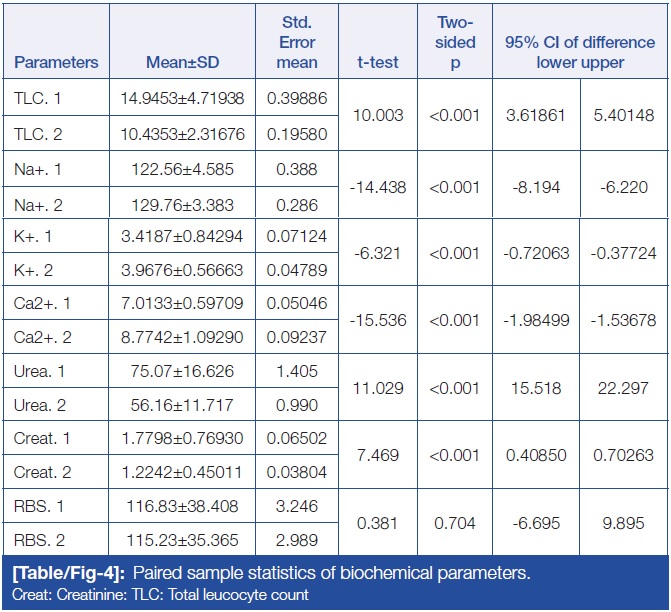Image resolution: width=671 pixels, height=612 pixels.
Task: Select the upper CI value 22.297
Action: point(622,387)
